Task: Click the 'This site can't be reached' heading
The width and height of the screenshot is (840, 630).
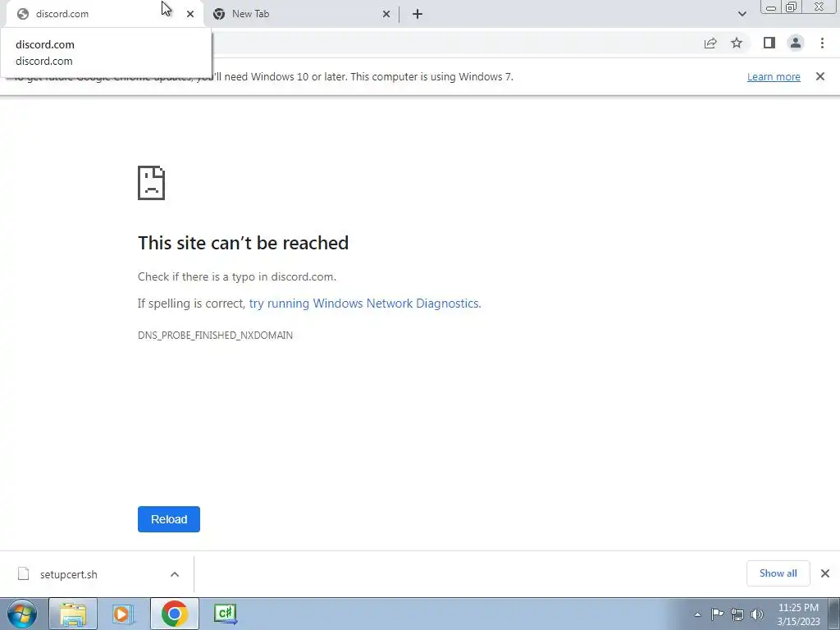Action: 243,243
